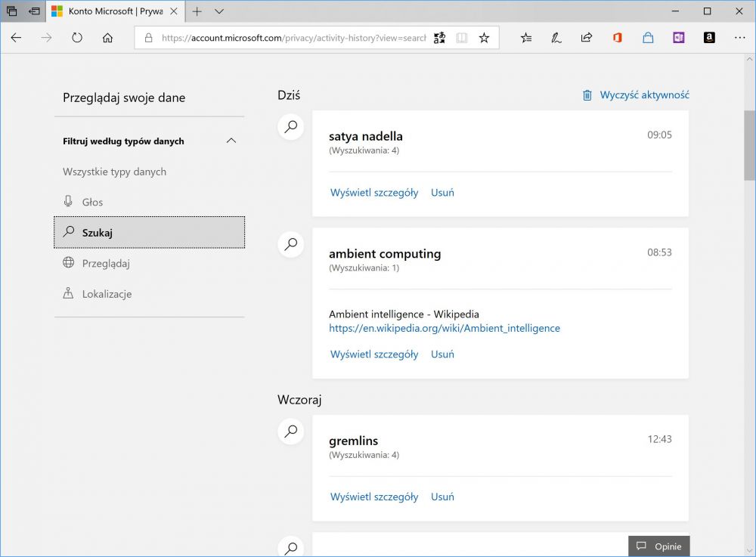Add this page to favorites

pyautogui.click(x=484, y=38)
